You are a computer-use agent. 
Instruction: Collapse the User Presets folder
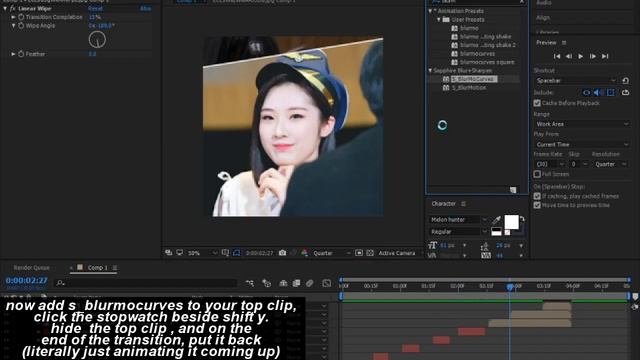tap(439, 20)
